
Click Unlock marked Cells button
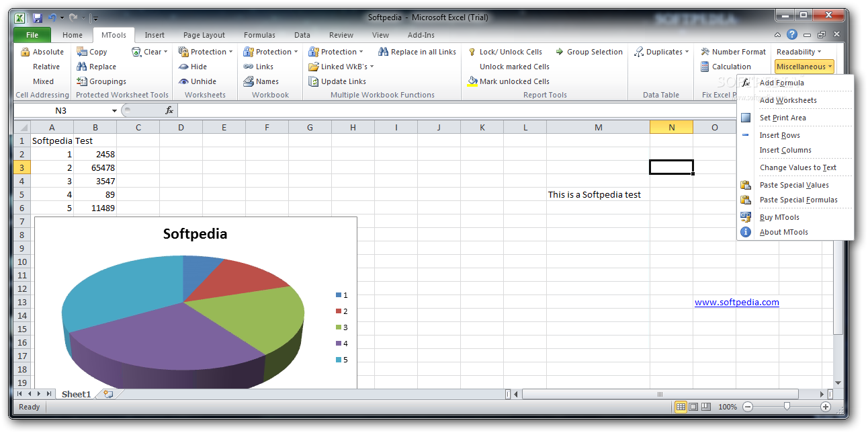515,67
